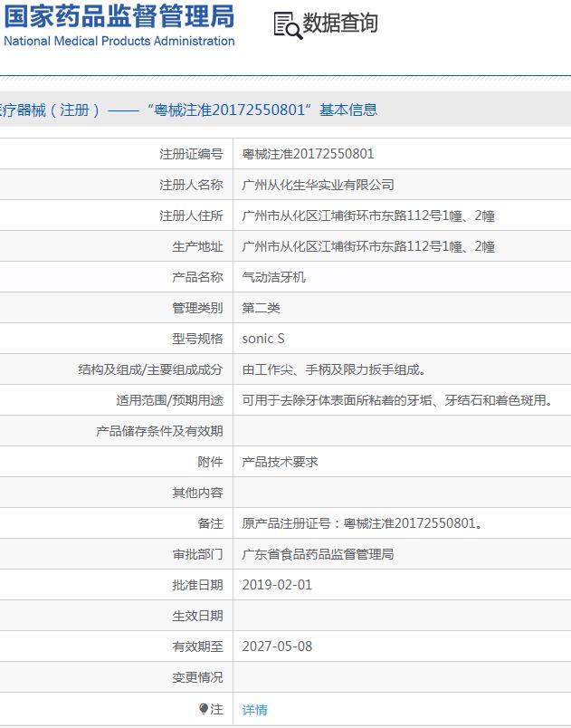The width and height of the screenshot is (571, 728).
Task: Select expiry date 2027-05-08
Action: tap(277, 647)
